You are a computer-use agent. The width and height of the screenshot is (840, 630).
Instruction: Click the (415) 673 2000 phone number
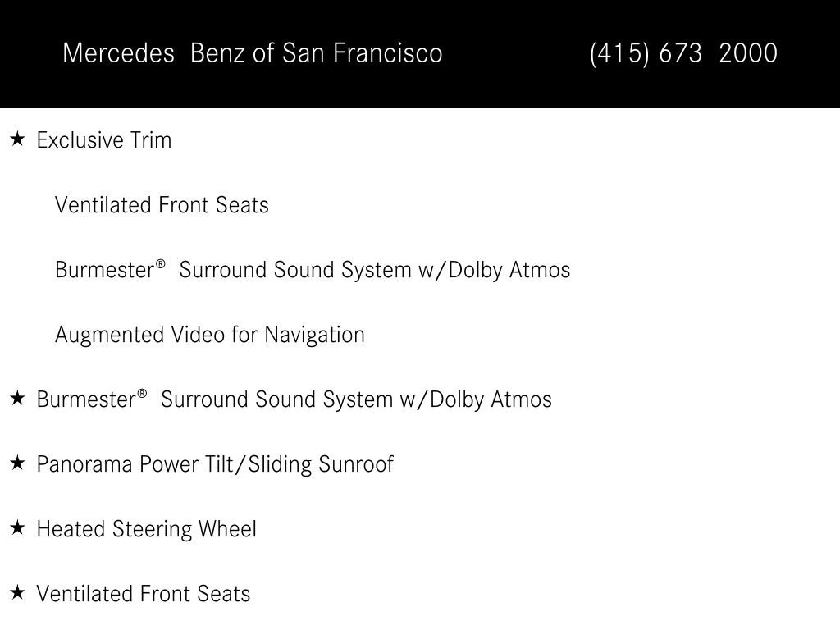[683, 53]
